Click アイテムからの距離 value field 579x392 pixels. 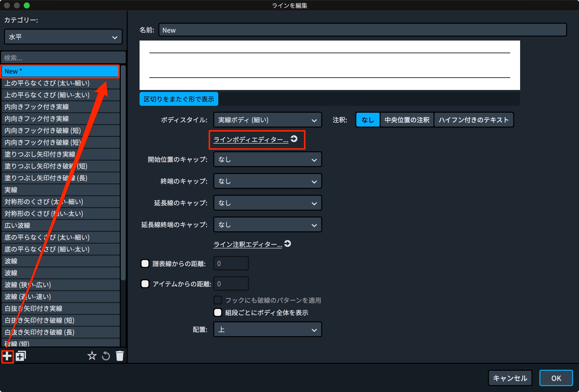click(x=231, y=284)
